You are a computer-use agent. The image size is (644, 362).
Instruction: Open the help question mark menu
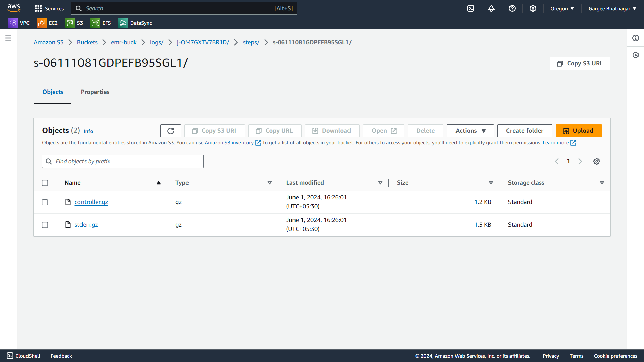coord(512,8)
